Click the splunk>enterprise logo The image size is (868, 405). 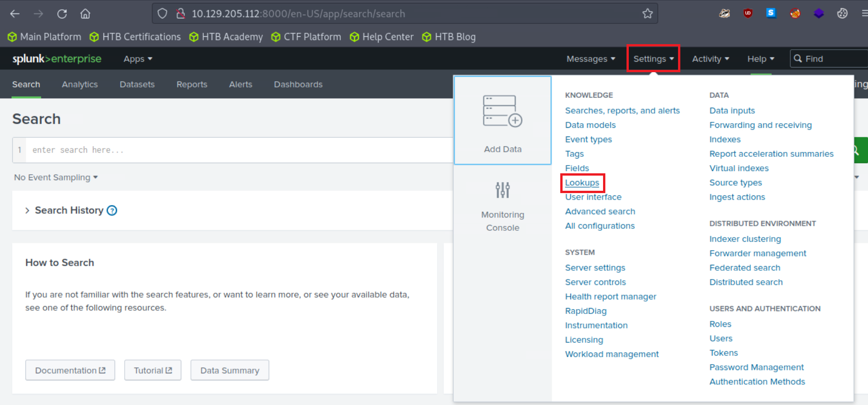tap(57, 59)
